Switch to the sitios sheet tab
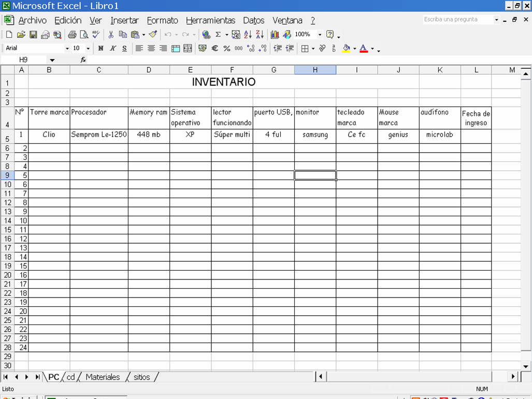The width and height of the screenshot is (532, 399). (141, 377)
